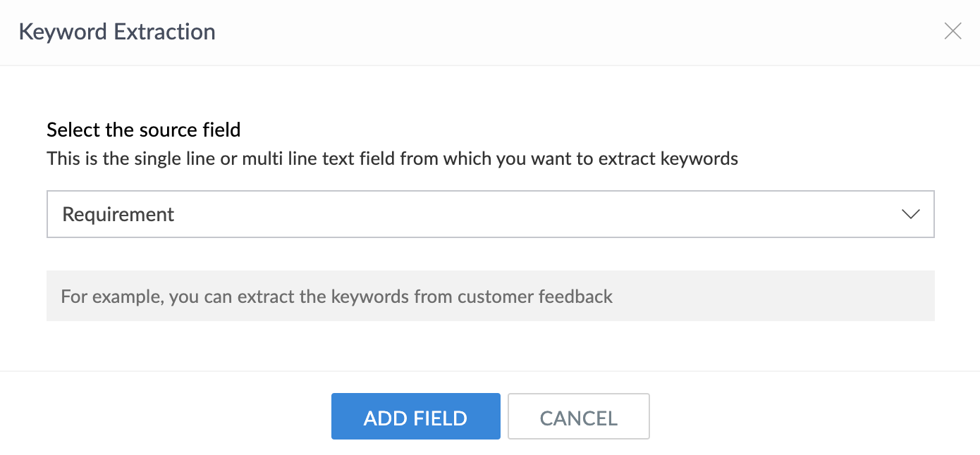Click the chevron icon beside Requirement
Screen dimensions: 980x455
(x=910, y=214)
